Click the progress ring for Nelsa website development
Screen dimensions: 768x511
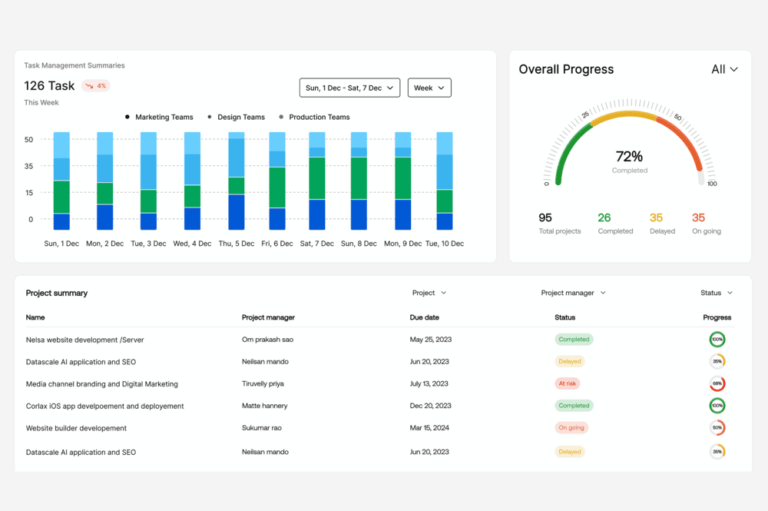[x=716, y=339]
